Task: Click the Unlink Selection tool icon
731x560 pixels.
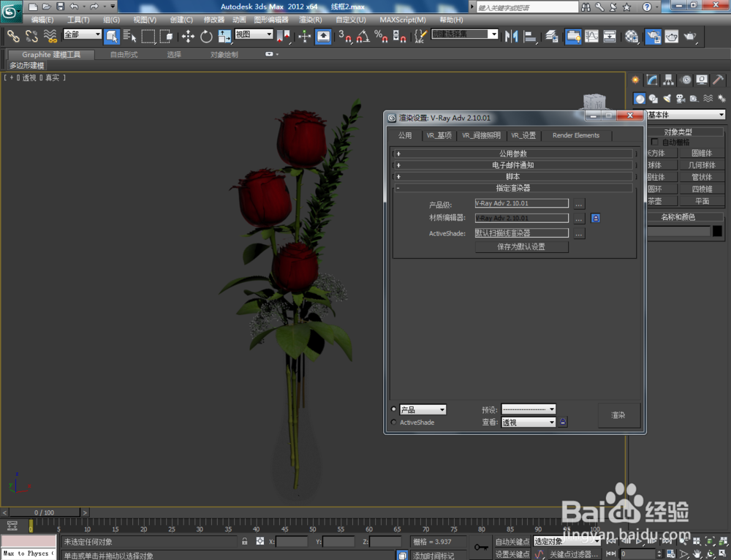Action: point(31,36)
